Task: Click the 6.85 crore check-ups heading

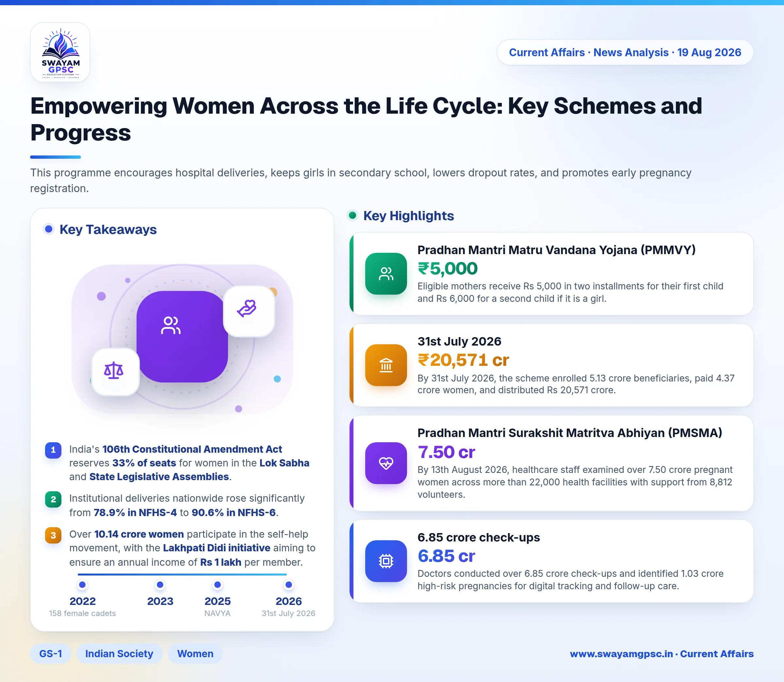Action: click(x=479, y=537)
